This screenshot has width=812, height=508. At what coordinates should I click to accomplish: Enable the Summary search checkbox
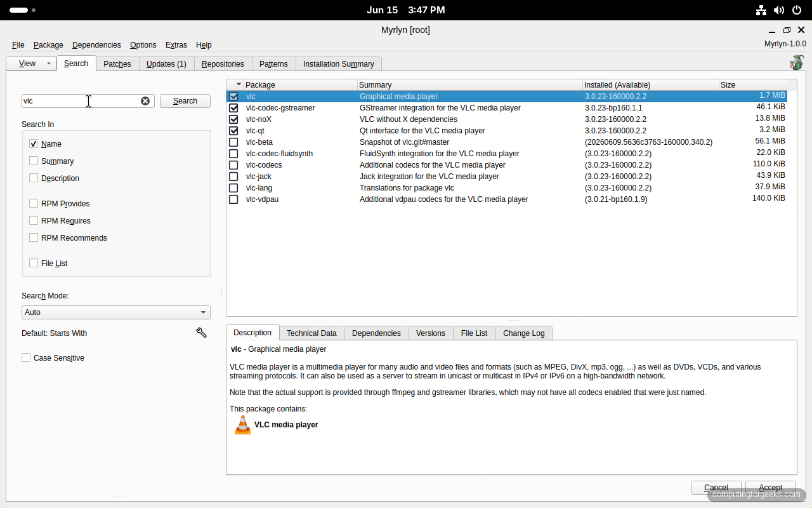point(34,161)
